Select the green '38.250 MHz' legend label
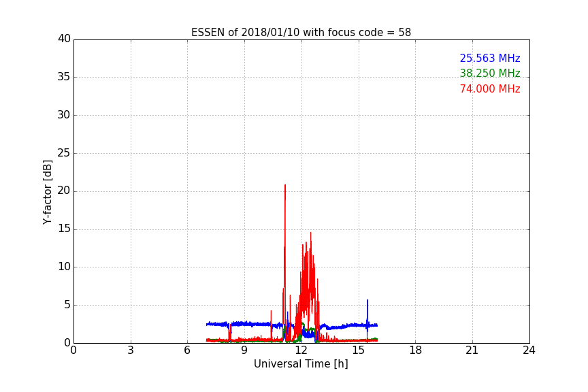This screenshot has height=392, width=588. (x=490, y=73)
